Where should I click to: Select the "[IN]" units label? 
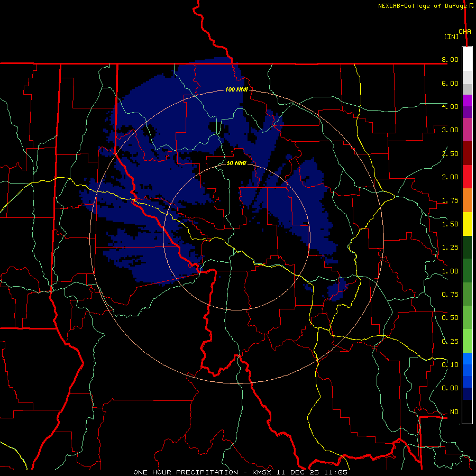pos(452,36)
